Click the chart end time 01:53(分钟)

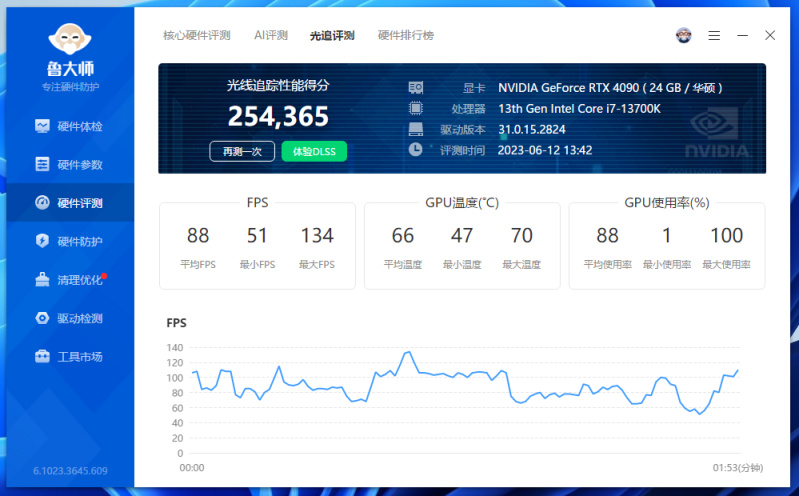tap(737, 467)
